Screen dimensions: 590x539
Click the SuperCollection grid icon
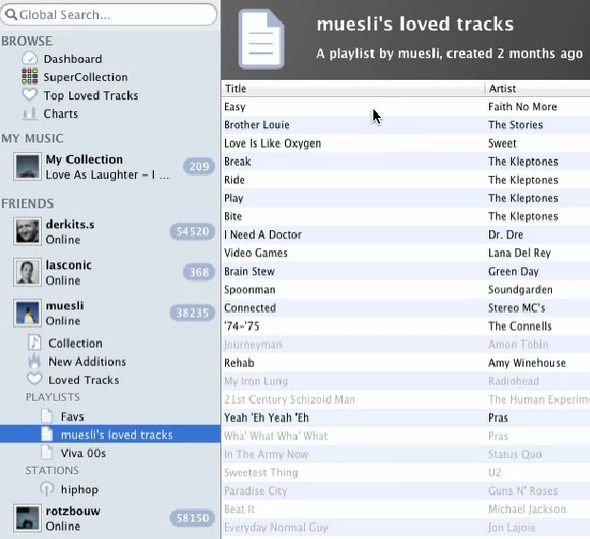click(30, 76)
